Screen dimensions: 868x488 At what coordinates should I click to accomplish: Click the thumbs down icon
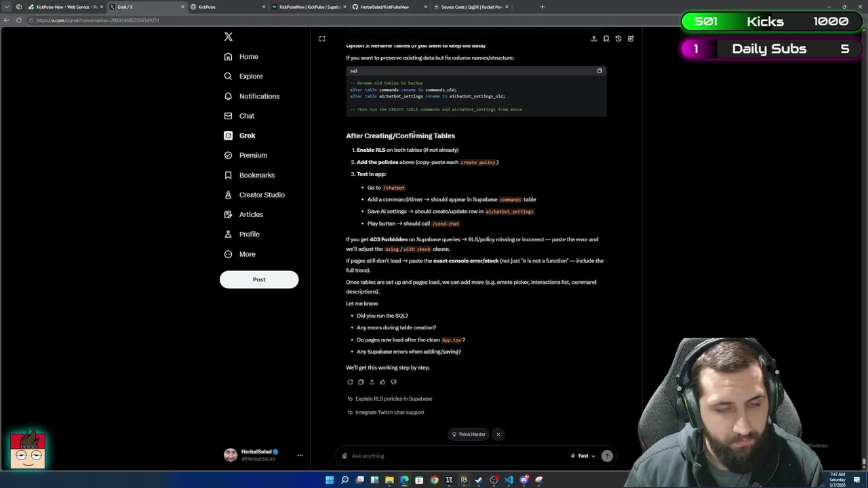tap(393, 382)
